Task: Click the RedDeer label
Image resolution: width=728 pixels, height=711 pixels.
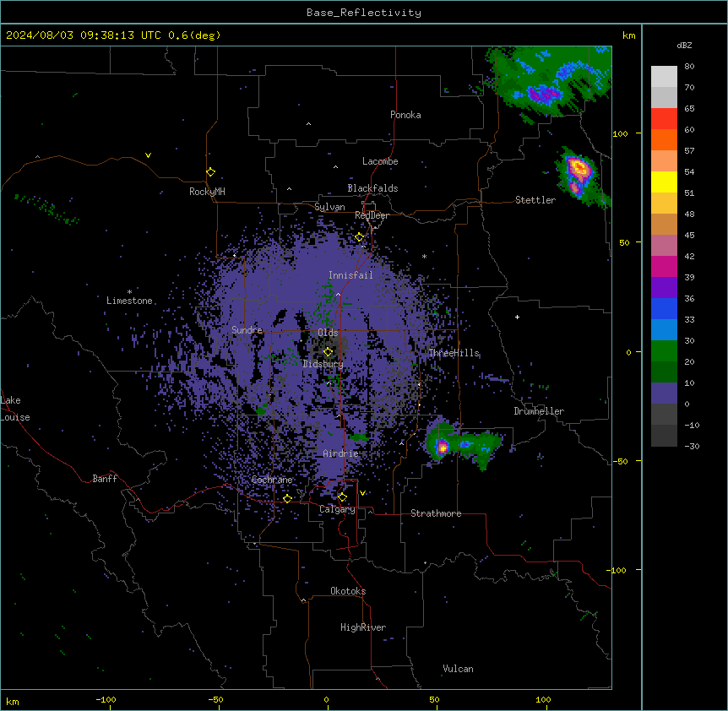Action: pos(372,215)
